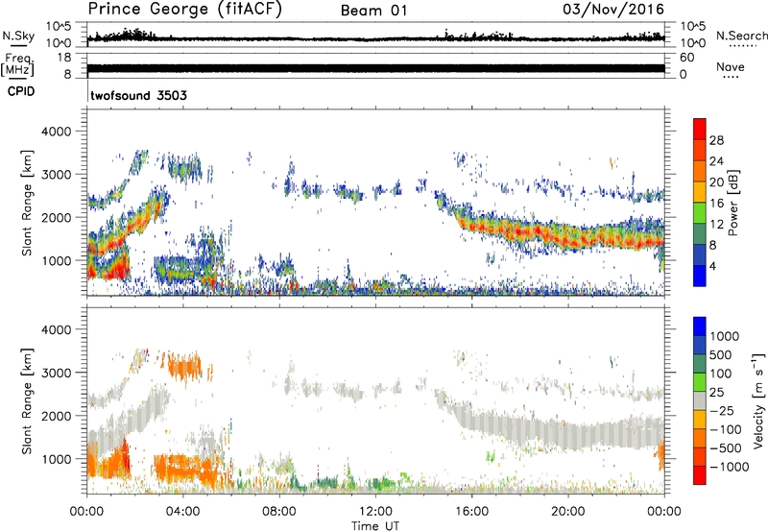Click the '1000' tick on the Velocity color bar
This screenshot has height=532, width=768.
click(724, 336)
